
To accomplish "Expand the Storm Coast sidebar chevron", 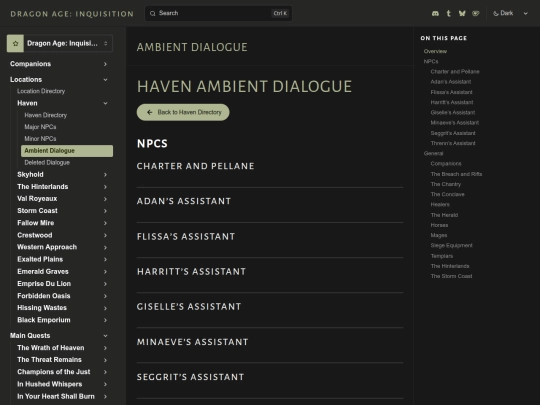I will [105, 211].
